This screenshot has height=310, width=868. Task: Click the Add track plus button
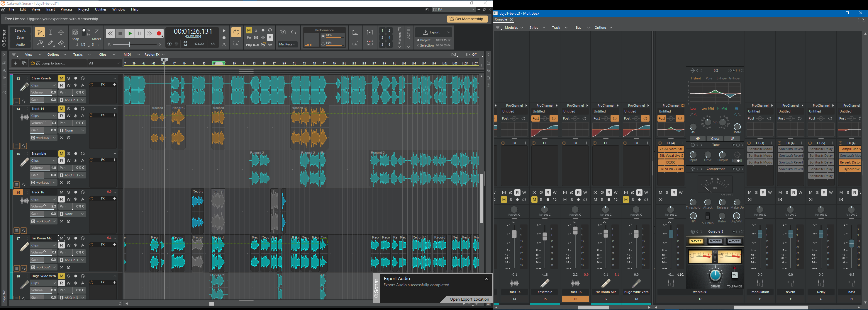click(15, 63)
